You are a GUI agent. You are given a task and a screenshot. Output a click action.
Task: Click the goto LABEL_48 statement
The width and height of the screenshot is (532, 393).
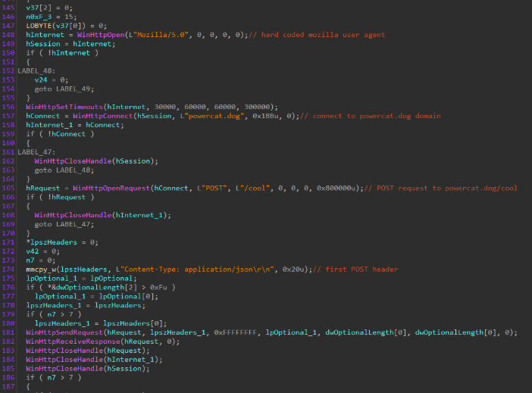tap(64, 170)
